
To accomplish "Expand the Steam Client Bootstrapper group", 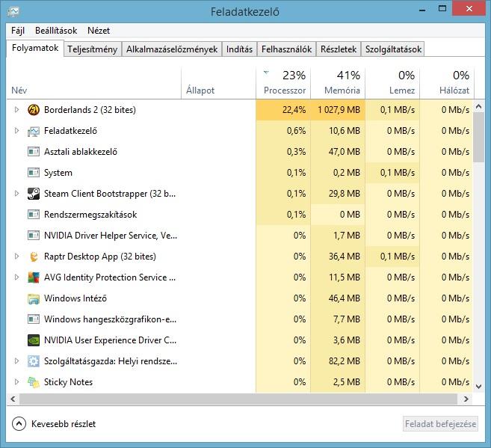I will pos(16,194).
